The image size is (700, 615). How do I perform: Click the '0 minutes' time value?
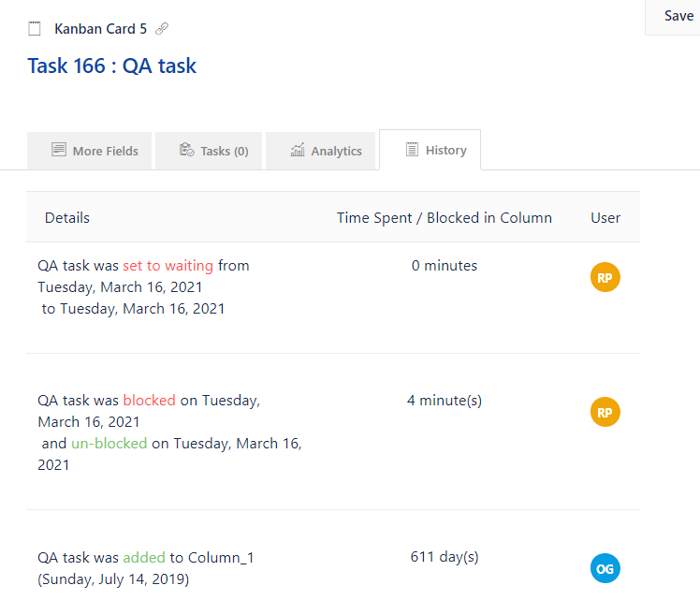pos(445,265)
